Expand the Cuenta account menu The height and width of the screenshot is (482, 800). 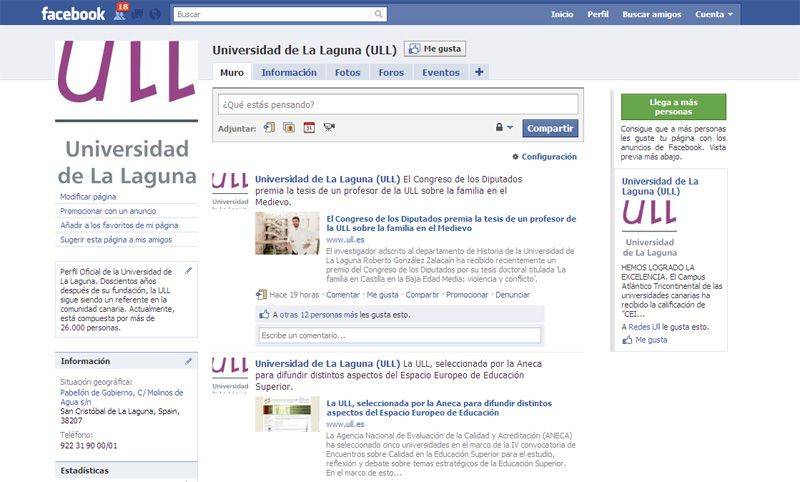pos(714,14)
